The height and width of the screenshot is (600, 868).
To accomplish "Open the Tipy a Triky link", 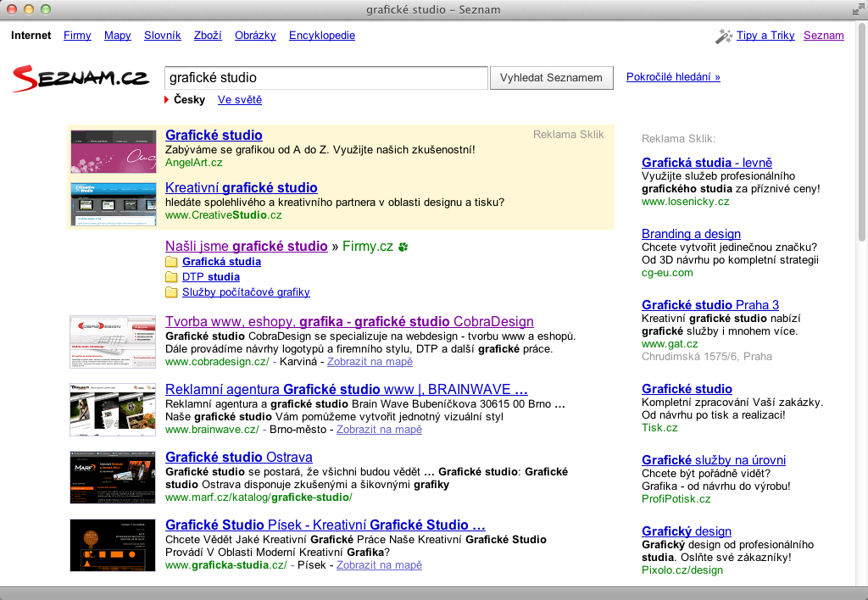I will click(x=765, y=36).
